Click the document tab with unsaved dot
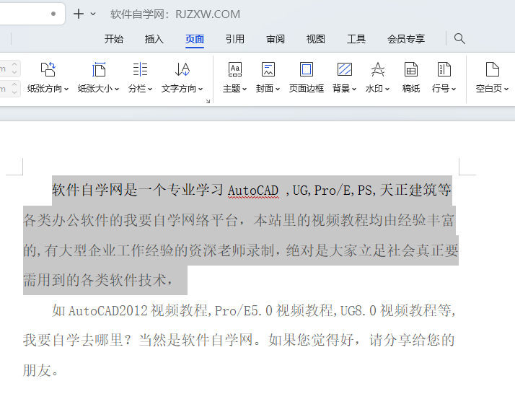The width and height of the screenshot is (515, 420). pyautogui.click(x=31, y=14)
